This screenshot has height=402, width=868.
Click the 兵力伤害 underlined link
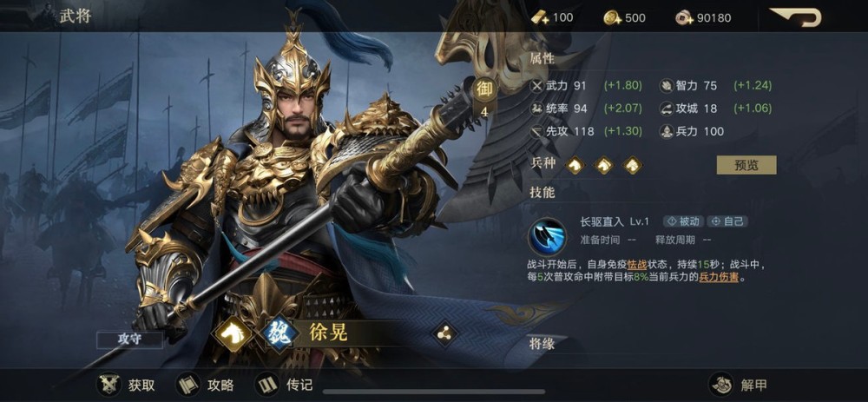tap(719, 278)
